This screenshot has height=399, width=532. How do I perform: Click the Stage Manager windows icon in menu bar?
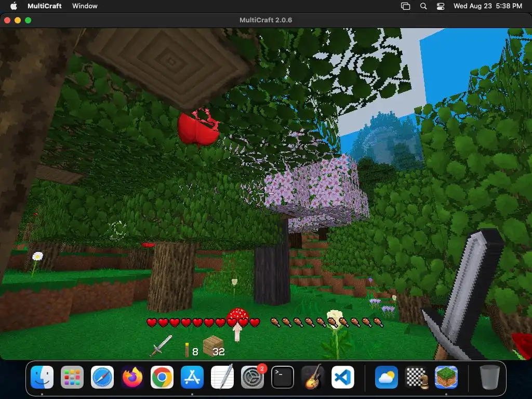click(x=405, y=6)
